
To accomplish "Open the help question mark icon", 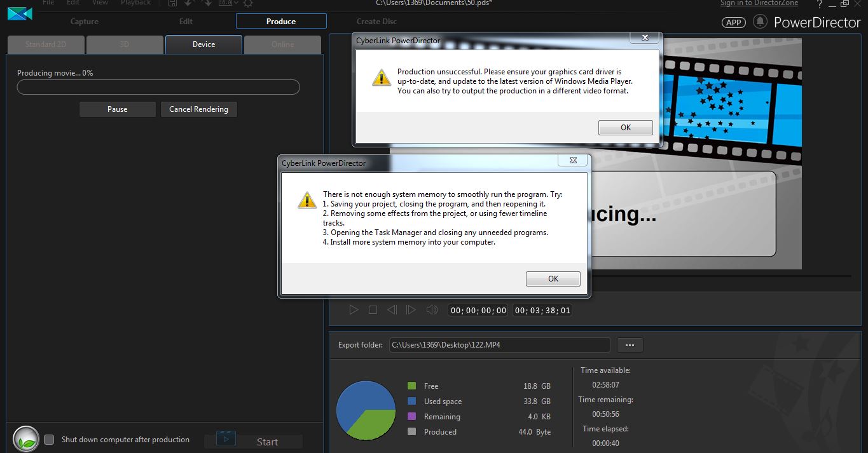I will [820, 4].
